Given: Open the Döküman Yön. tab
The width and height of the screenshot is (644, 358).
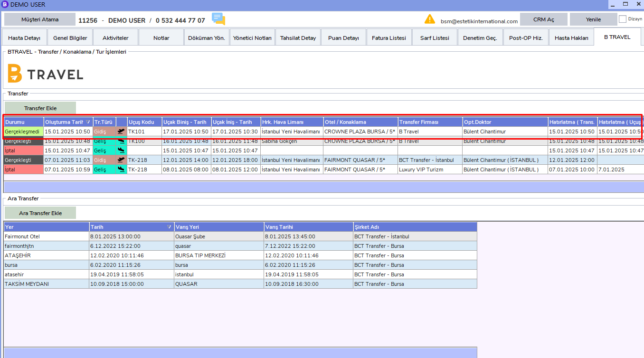Looking at the screenshot, I should [x=207, y=38].
